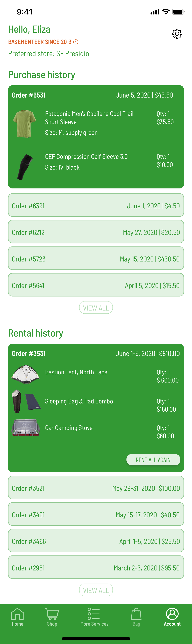Expand rental Order #2981

click(96, 567)
